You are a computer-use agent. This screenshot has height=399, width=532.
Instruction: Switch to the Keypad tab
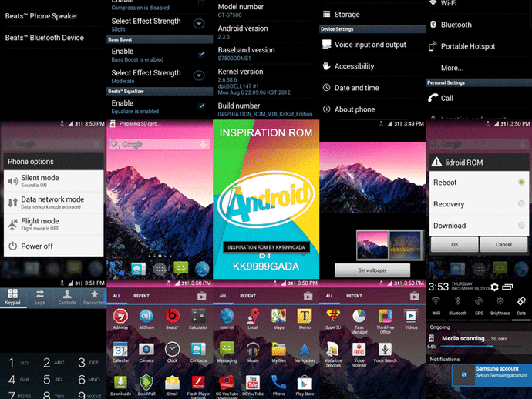coord(13,297)
